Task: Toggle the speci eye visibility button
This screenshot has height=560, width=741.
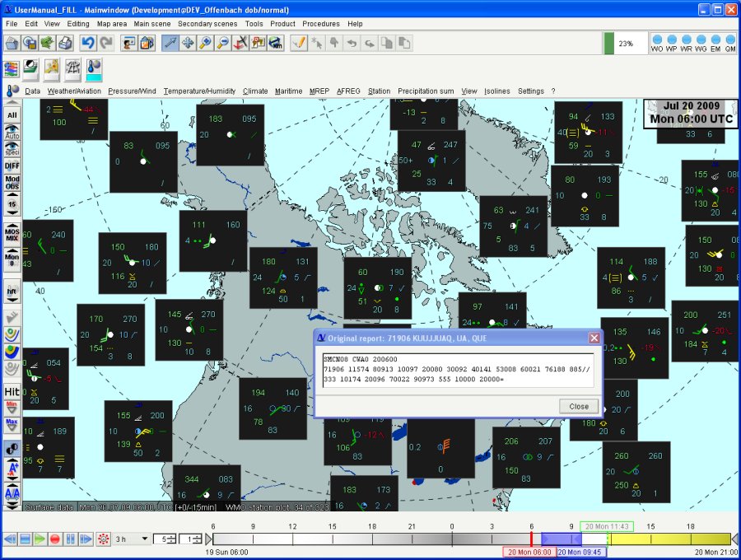Action: point(12,148)
